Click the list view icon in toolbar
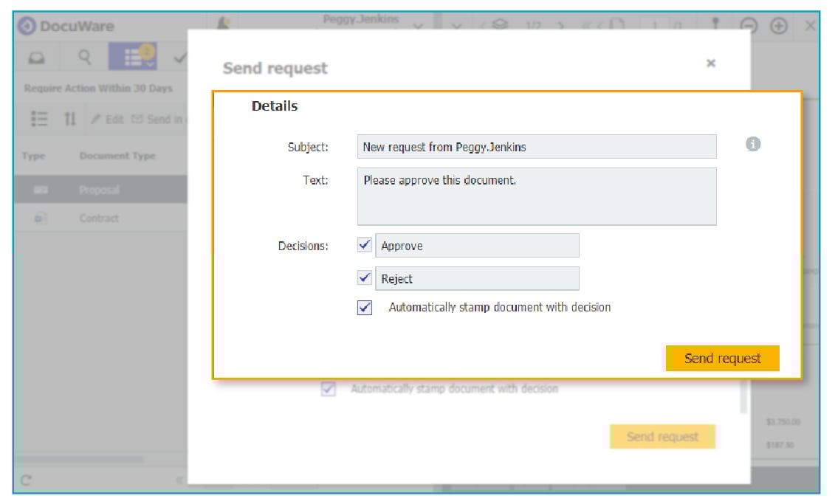835x504 pixels. (x=40, y=119)
